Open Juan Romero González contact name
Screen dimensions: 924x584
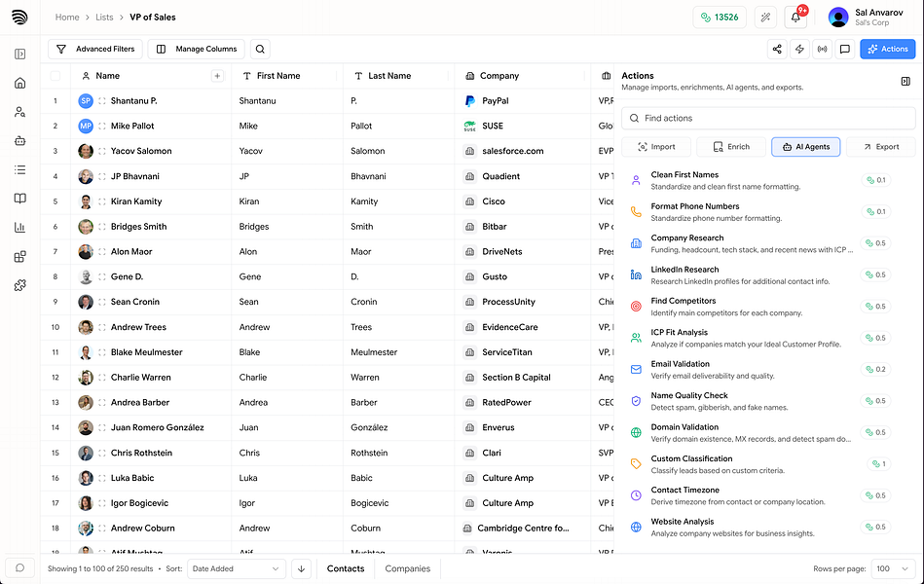click(158, 427)
